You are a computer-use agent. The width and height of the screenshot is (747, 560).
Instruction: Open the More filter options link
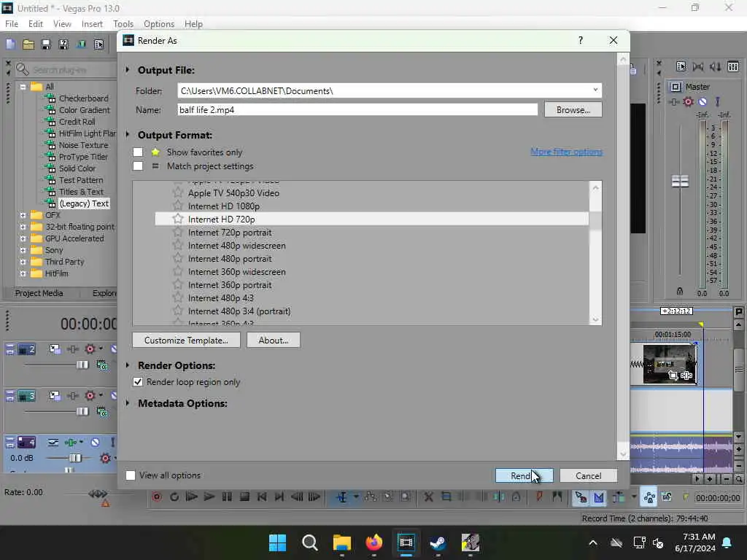coord(566,152)
